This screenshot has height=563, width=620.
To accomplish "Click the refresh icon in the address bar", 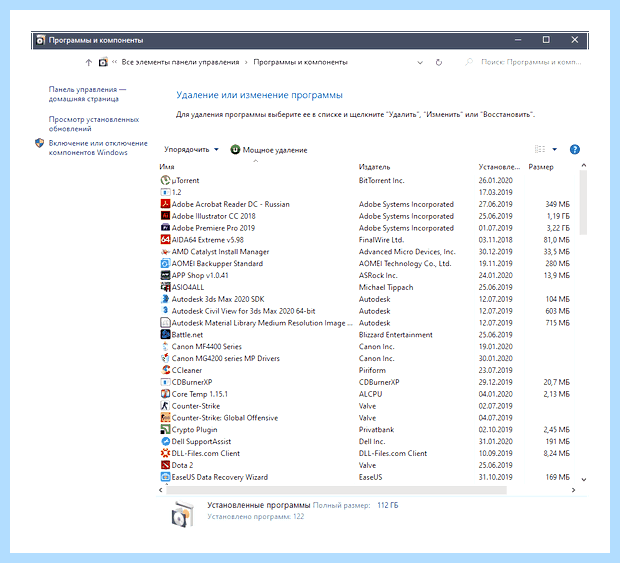I will click(439, 62).
